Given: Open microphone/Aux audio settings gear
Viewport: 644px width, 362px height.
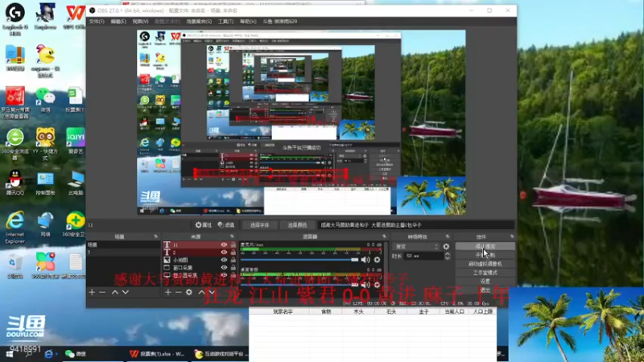Looking at the screenshot, I should tap(377, 260).
